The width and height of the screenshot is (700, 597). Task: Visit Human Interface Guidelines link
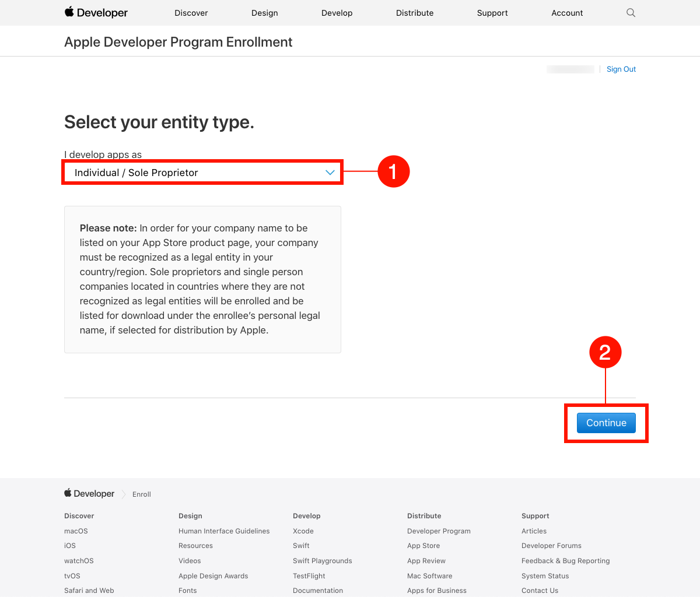pos(224,531)
